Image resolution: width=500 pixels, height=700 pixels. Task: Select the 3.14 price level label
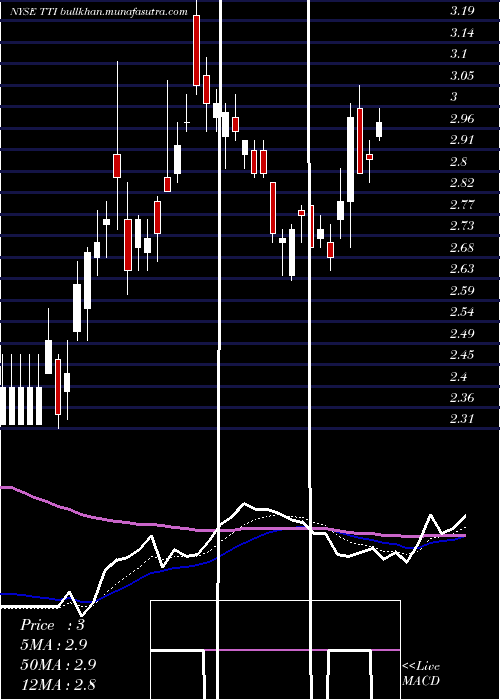462,33
